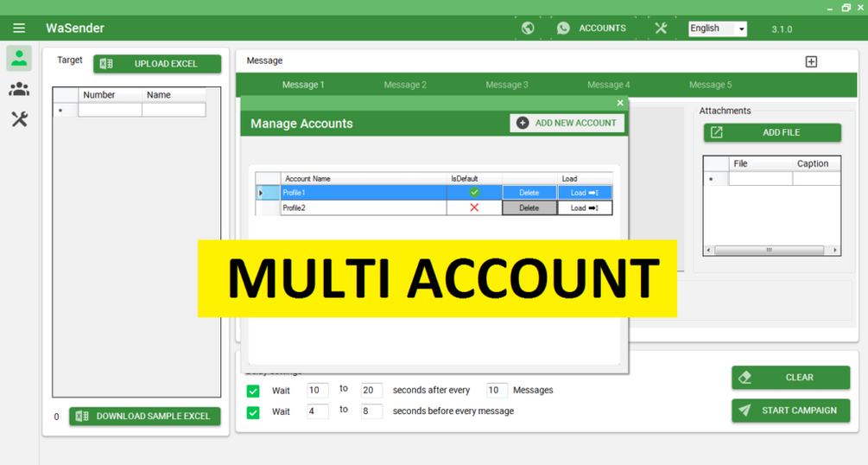Click the File column header in Attachments
Viewport: 868px width, 465px height.
[761, 163]
